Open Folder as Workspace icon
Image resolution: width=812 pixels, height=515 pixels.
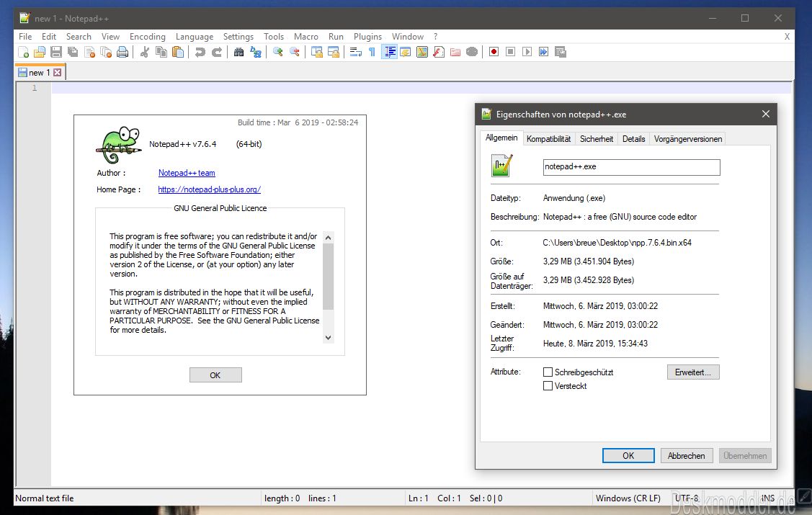pyautogui.click(x=455, y=52)
